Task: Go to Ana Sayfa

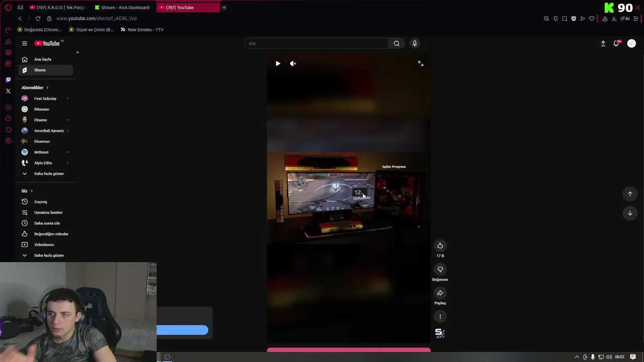Action: (x=45, y=59)
